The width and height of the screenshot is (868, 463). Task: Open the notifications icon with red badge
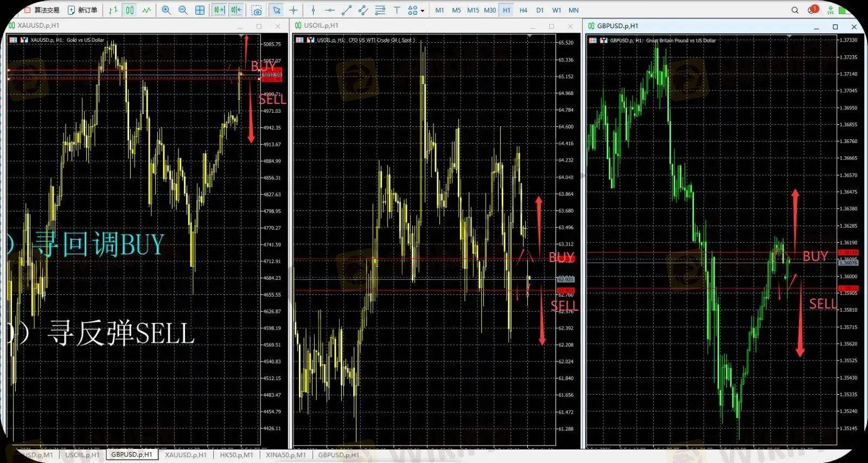coord(812,10)
